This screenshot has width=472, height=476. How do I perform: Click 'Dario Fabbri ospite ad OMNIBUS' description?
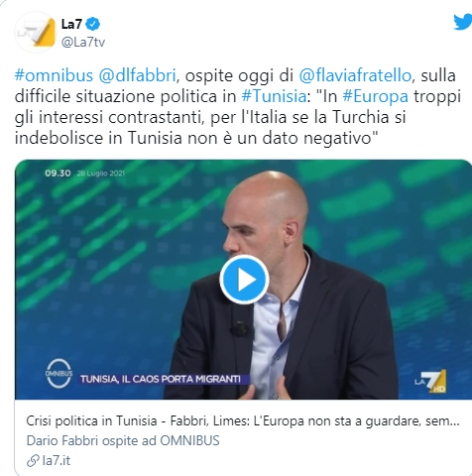click(x=123, y=441)
